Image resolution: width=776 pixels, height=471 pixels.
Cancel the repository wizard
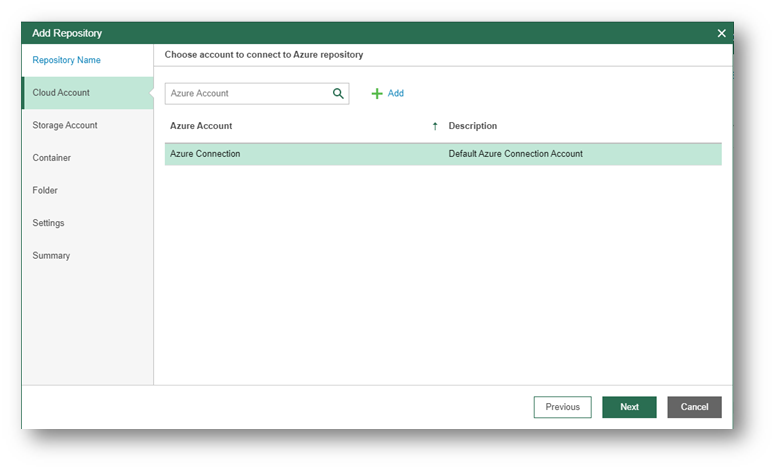(694, 407)
